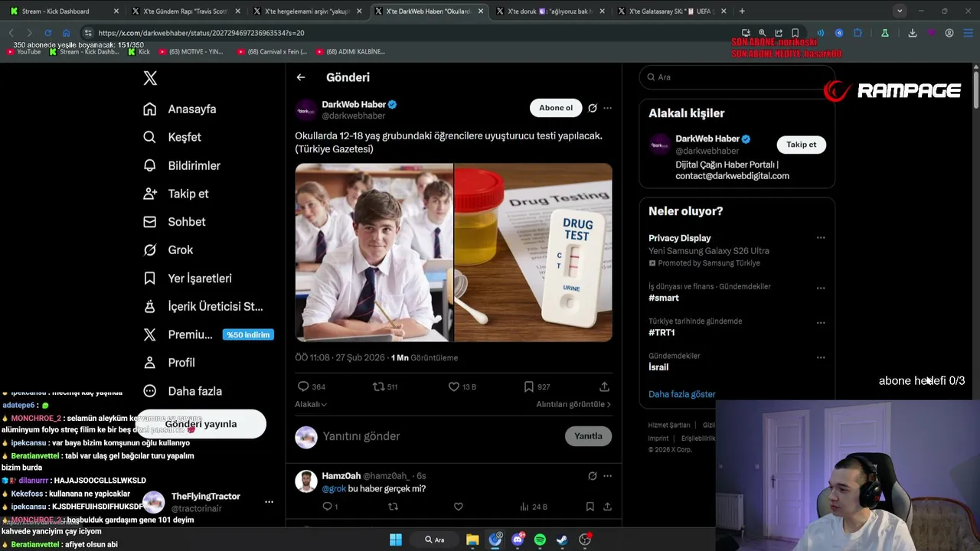Open account menu for TheFlyingTractor

point(207,502)
